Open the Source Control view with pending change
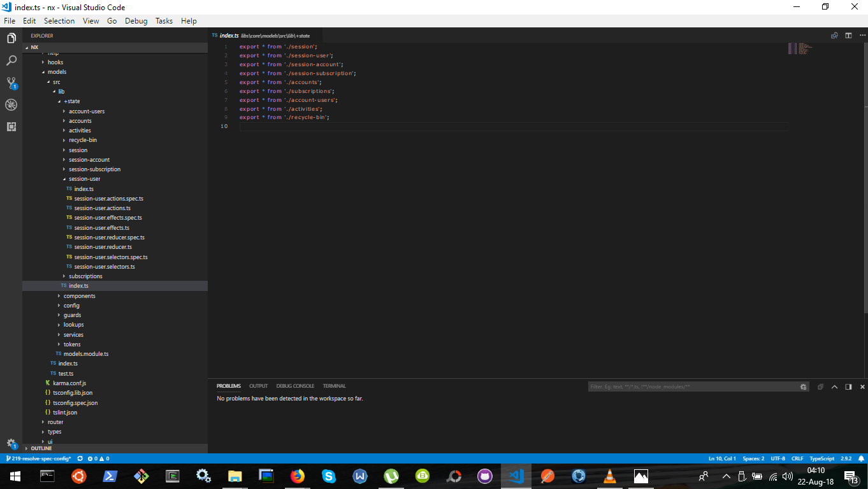This screenshot has width=868, height=489. tap(11, 83)
